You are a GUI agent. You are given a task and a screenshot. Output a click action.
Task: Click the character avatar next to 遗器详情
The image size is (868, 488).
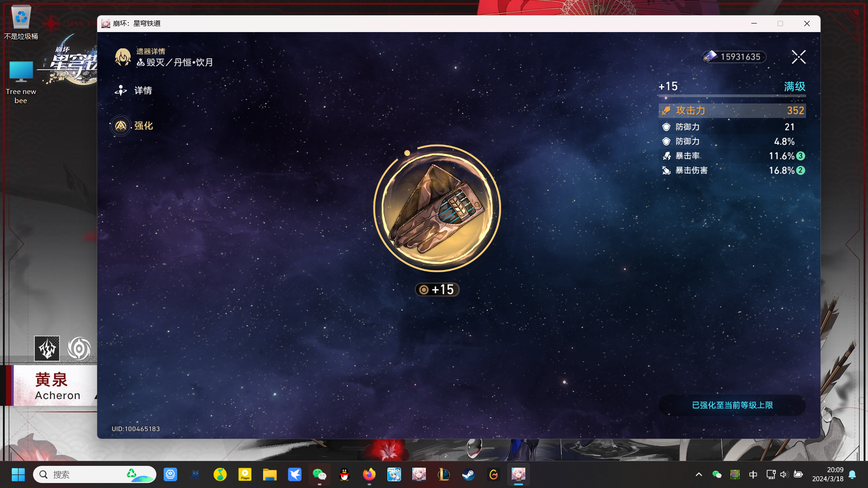(123, 57)
